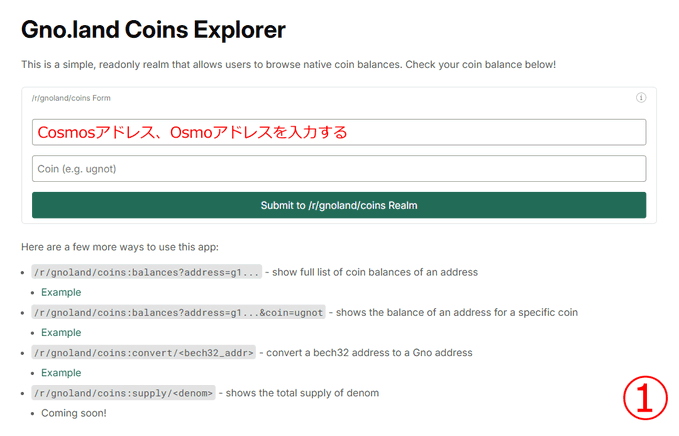Click 'This is a simple, readonly realm' paragraph

[x=288, y=65]
